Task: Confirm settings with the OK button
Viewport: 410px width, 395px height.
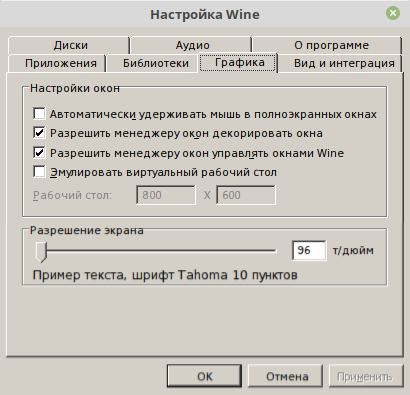Action: pyautogui.click(x=204, y=376)
